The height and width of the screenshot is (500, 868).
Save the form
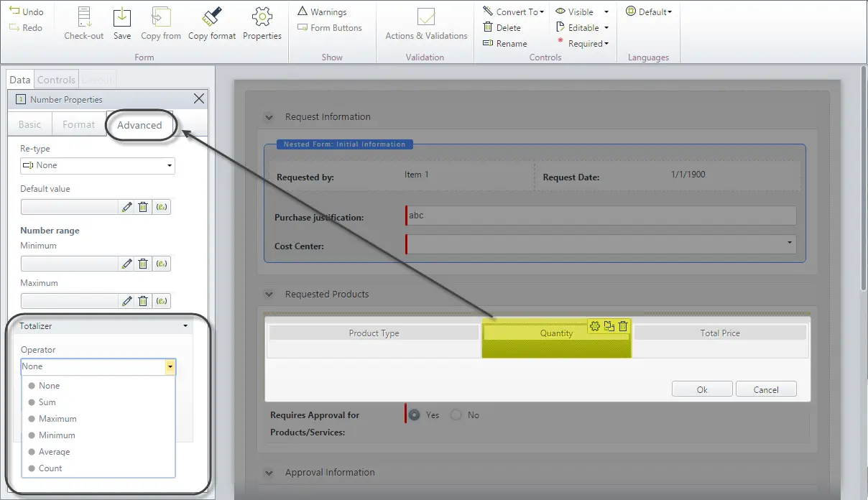coord(122,24)
